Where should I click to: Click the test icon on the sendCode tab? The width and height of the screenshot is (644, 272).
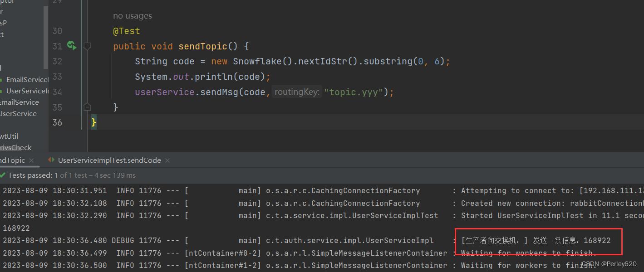click(51, 160)
